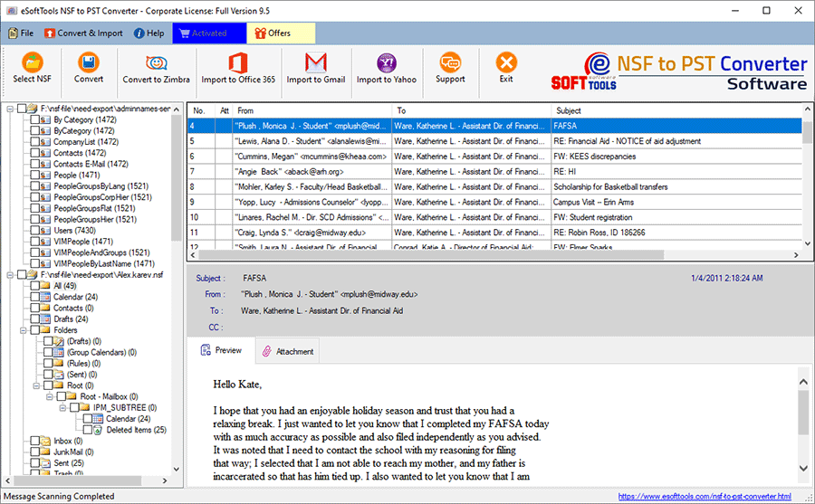The width and height of the screenshot is (815, 504).
Task: Collapse the IPM_SUBTREE node
Action: 62,407
